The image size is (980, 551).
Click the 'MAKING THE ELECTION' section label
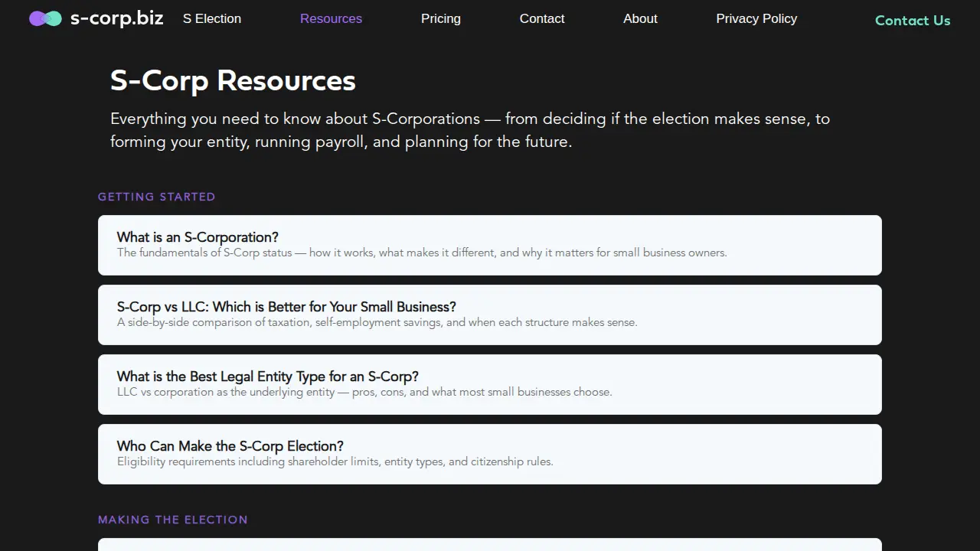(x=173, y=520)
